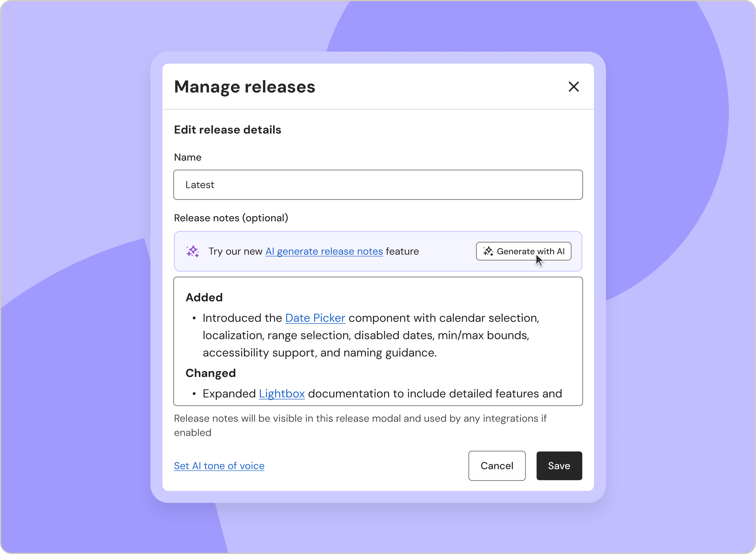Viewport: 756px width, 554px height.
Task: Select the text Latest in the Name field
Action: tap(200, 185)
